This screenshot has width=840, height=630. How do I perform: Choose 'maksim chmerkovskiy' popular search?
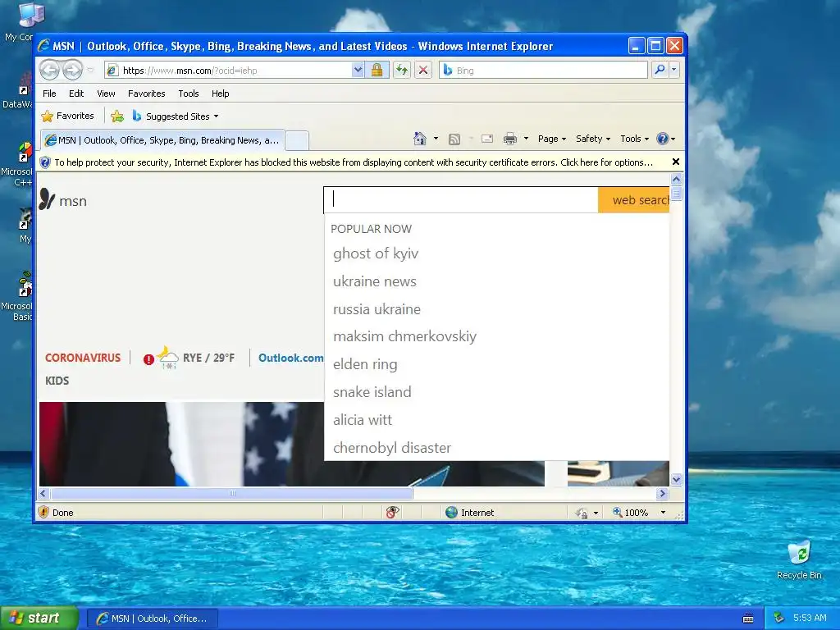[x=404, y=336]
